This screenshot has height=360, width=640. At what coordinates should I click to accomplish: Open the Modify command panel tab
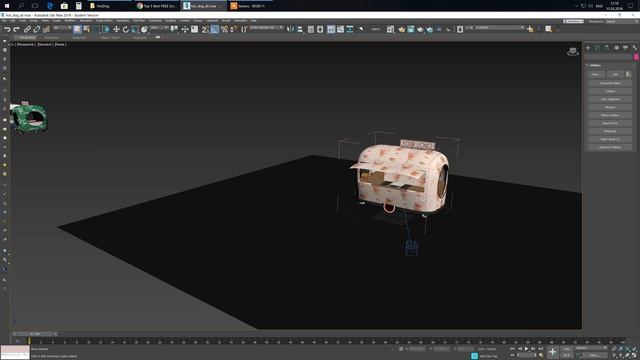(x=598, y=48)
